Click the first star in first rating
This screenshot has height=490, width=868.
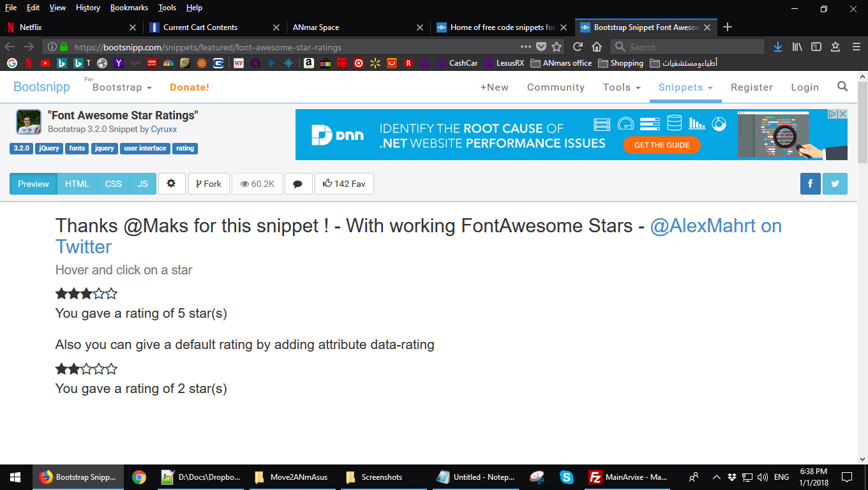(x=61, y=294)
